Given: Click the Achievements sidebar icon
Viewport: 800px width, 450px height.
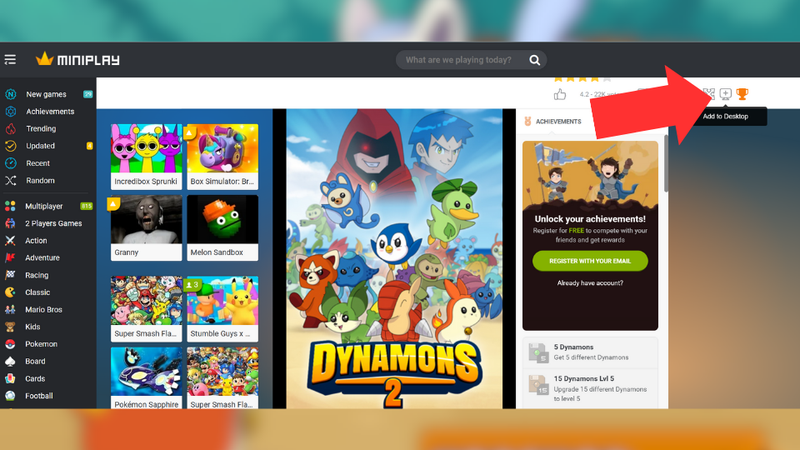Looking at the screenshot, I should (10, 112).
